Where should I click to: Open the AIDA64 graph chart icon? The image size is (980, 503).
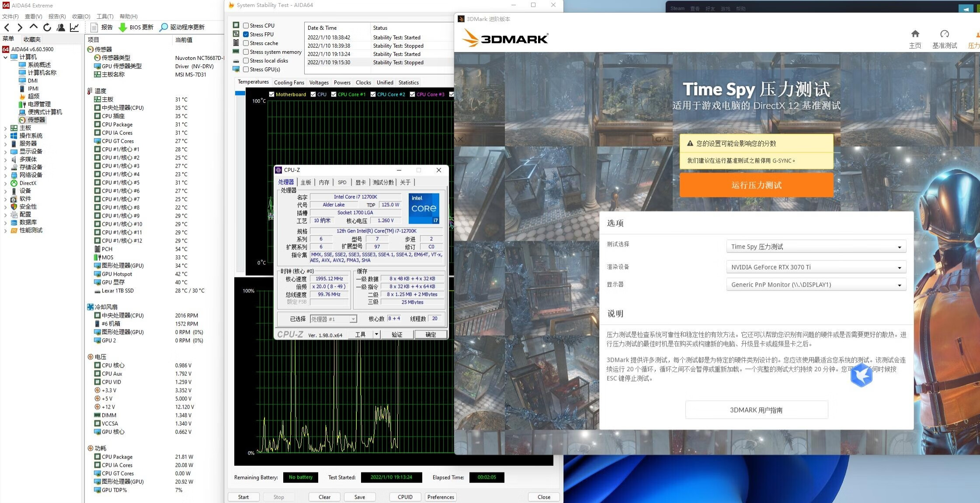tap(74, 27)
